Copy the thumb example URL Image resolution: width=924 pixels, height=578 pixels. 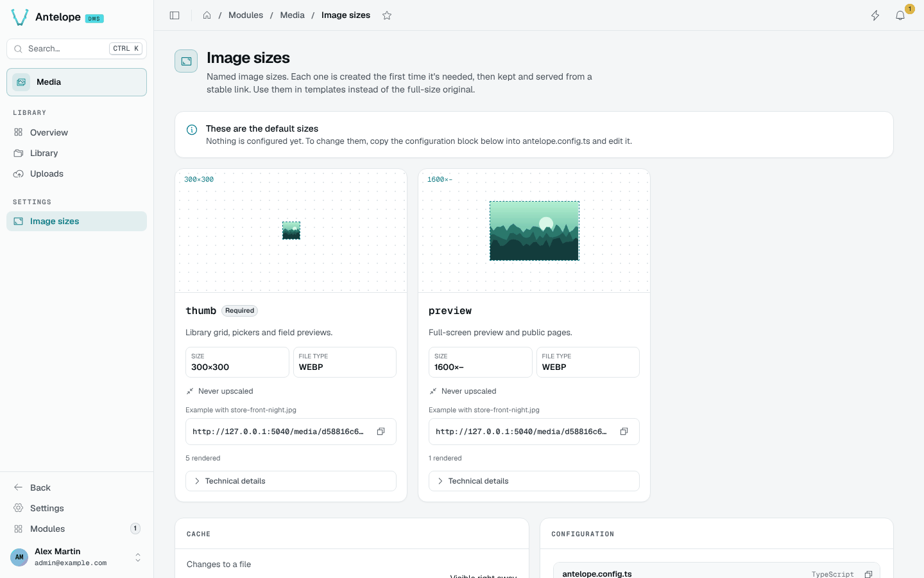pos(381,432)
